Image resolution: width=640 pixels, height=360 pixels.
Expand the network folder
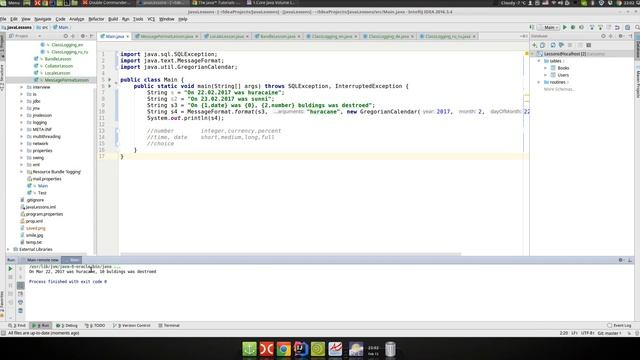pyautogui.click(x=22, y=144)
